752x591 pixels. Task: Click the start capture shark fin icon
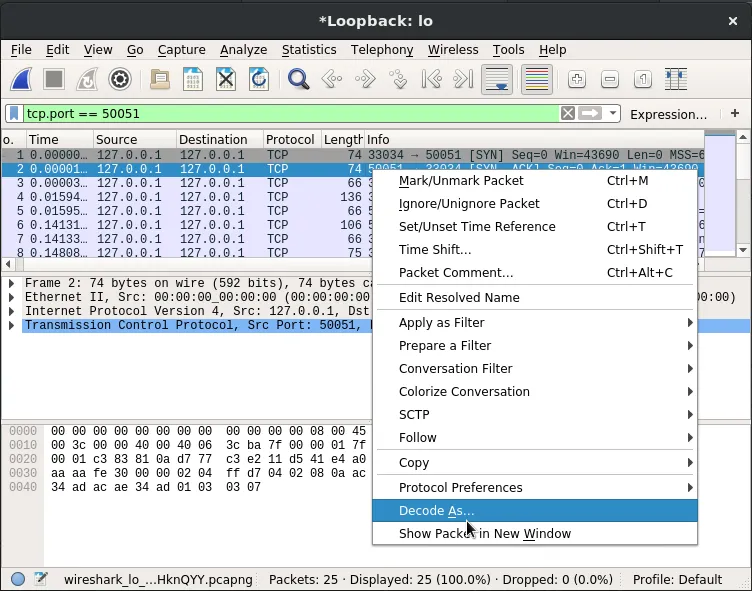pyautogui.click(x=22, y=80)
